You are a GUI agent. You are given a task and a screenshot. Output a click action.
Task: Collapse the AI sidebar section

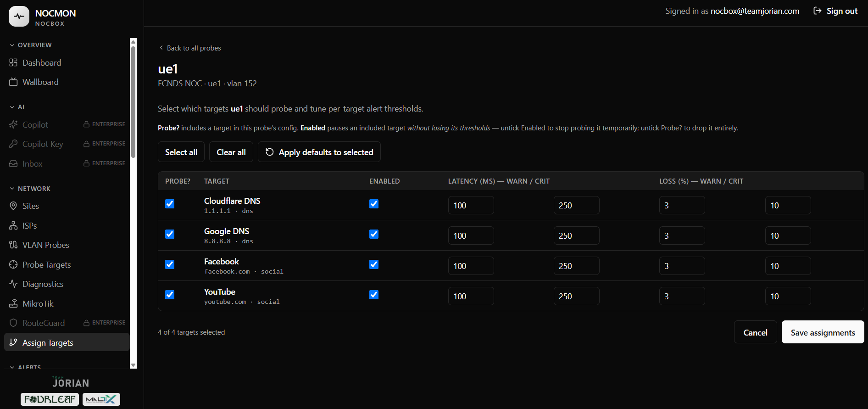[x=17, y=107]
